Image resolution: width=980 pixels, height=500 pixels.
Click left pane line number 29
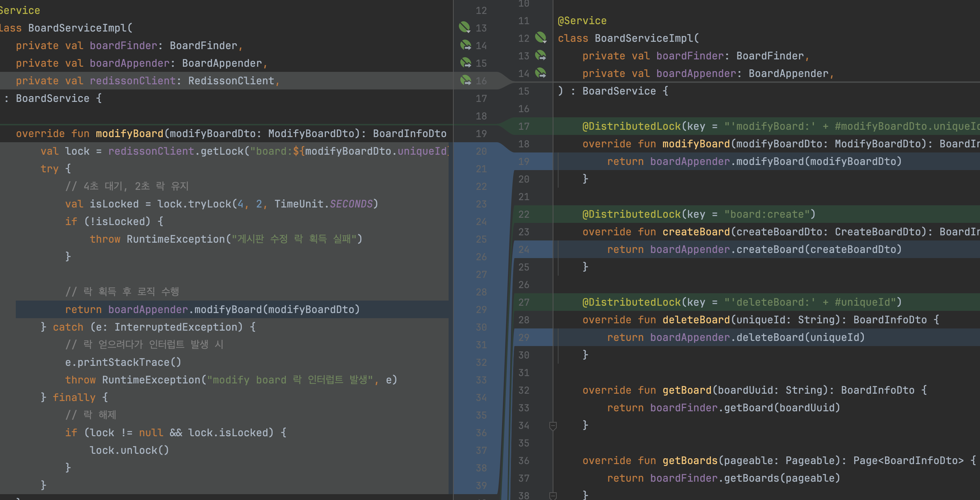click(x=481, y=310)
